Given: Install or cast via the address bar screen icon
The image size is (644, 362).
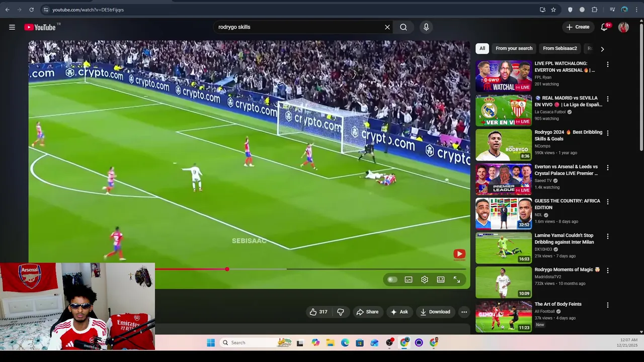Looking at the screenshot, I should [x=542, y=10].
